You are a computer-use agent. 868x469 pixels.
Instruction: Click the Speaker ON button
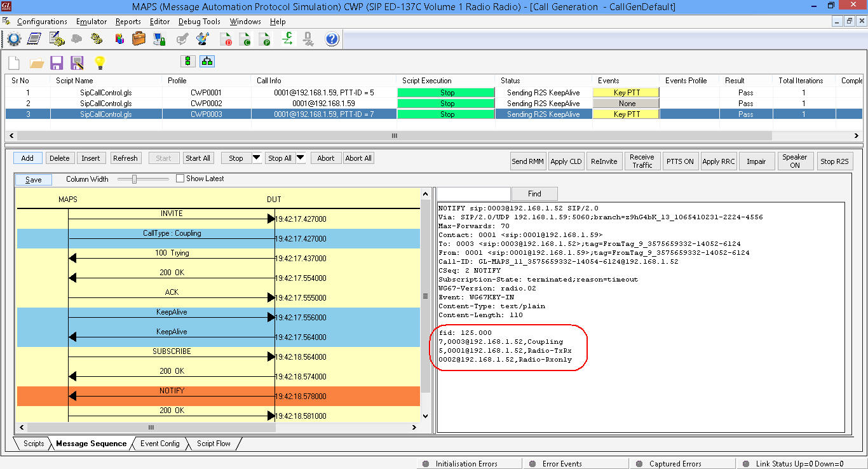click(795, 161)
